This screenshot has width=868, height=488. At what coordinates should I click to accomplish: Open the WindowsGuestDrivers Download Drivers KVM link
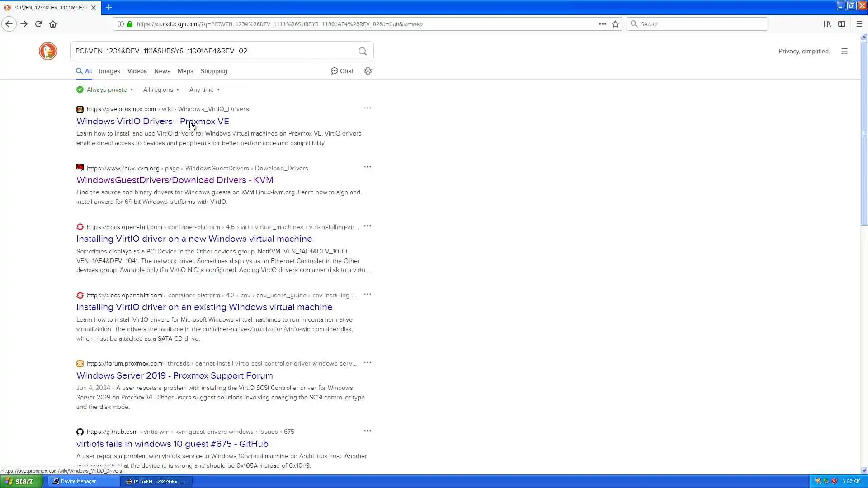tap(175, 180)
